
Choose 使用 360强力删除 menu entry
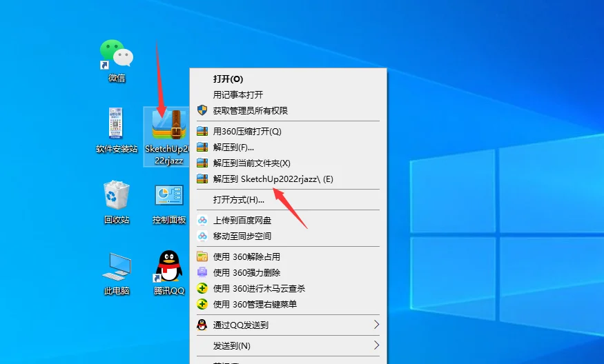(288, 273)
